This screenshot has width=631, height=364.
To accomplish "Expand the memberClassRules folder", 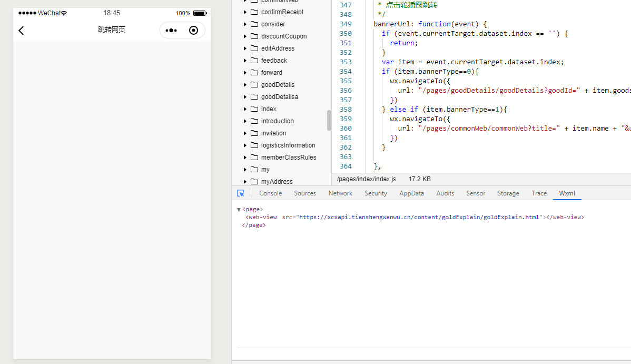I will pyautogui.click(x=245, y=157).
